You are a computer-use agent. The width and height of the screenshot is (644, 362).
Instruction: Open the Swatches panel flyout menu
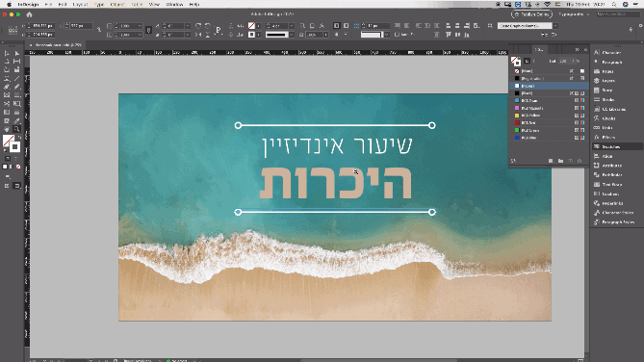585,50
